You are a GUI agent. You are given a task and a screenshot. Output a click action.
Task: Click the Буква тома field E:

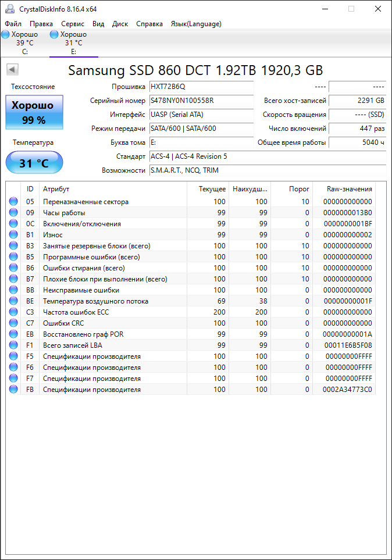[x=202, y=142]
